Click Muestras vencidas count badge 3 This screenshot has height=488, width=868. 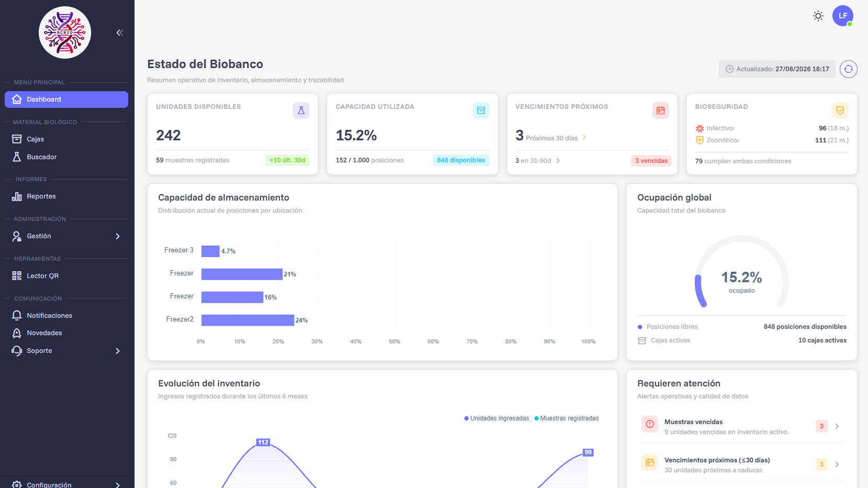click(x=821, y=426)
